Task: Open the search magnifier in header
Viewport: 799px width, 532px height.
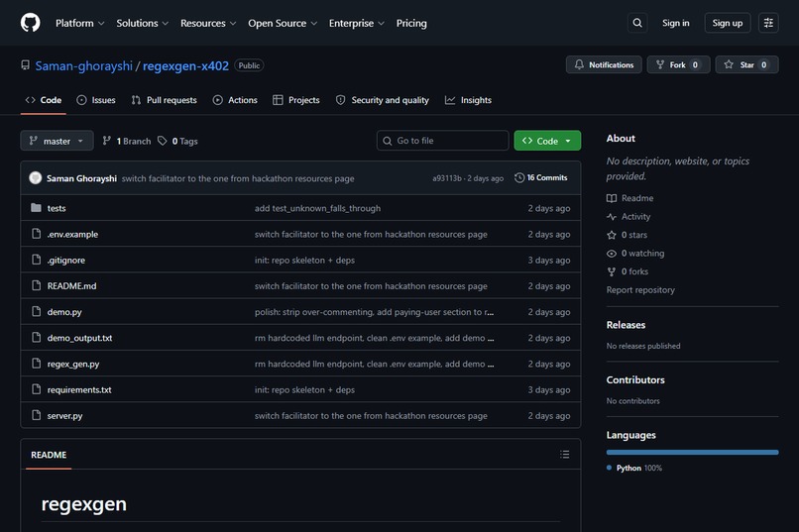Action: tap(637, 23)
